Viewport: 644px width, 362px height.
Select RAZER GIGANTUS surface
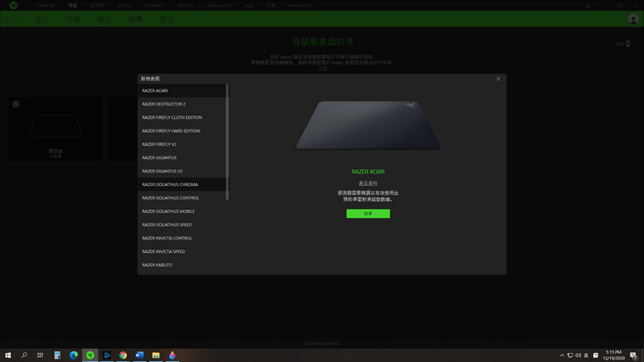coord(182,157)
